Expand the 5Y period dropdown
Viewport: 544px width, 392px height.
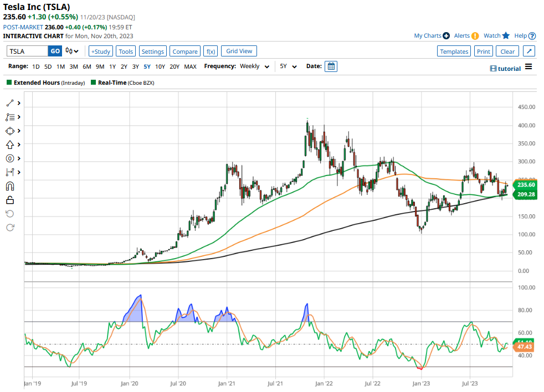(x=288, y=66)
